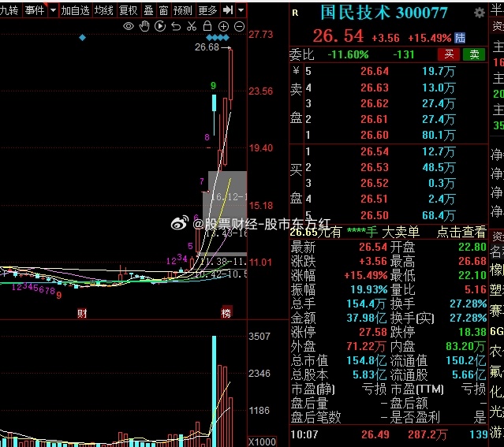Open the dropdown arrow at toolbar end
This screenshot has height=447, width=504.
click(x=241, y=10)
